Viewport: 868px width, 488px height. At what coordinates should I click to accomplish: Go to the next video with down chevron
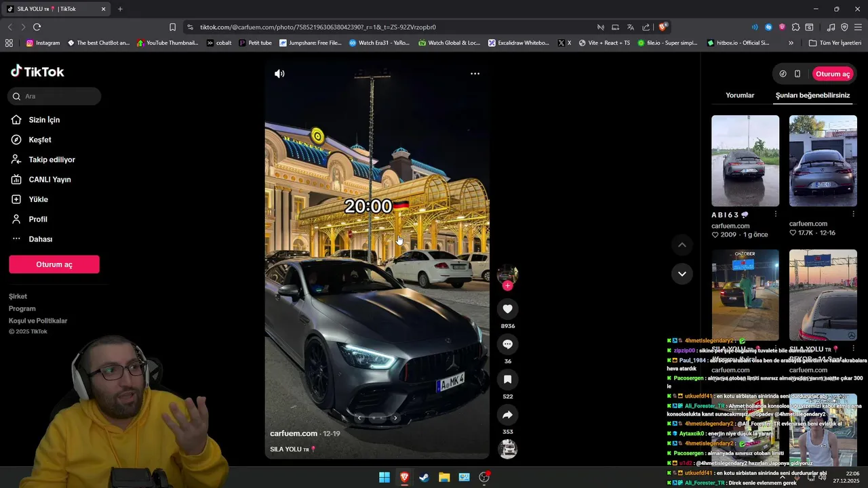point(682,274)
